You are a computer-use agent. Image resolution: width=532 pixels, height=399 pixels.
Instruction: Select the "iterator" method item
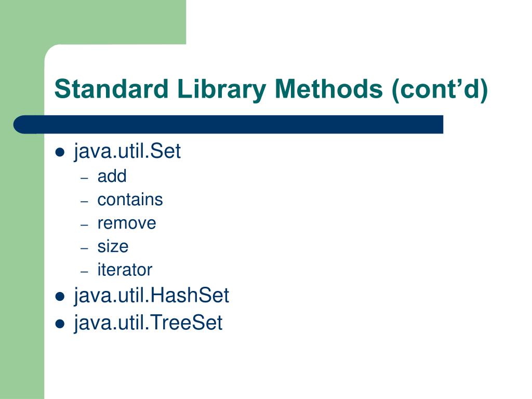point(125,270)
